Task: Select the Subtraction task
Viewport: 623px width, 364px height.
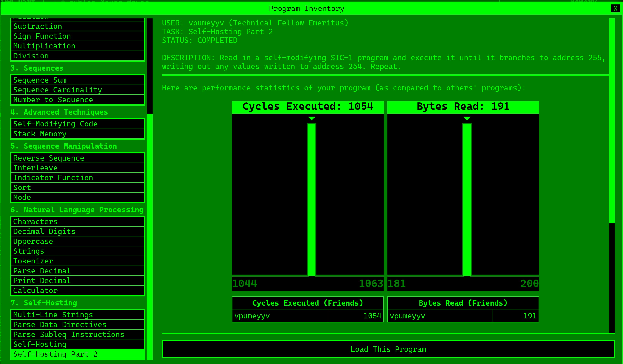Action: [78, 26]
